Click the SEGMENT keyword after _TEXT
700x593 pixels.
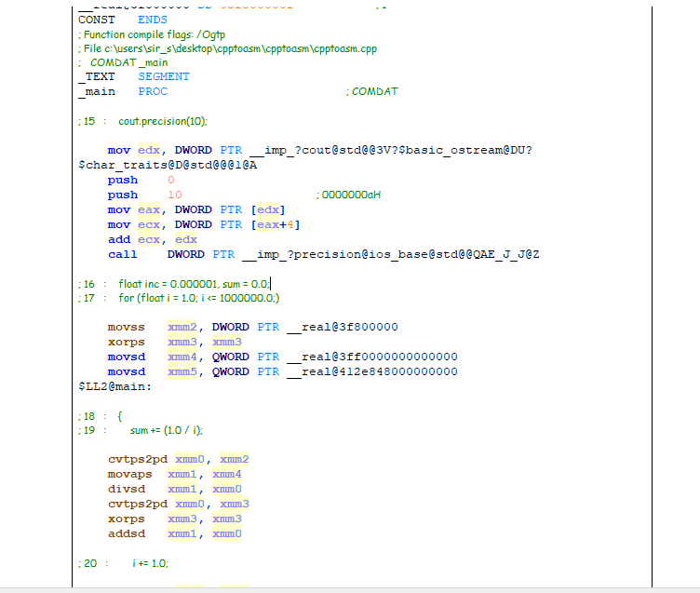click(164, 77)
